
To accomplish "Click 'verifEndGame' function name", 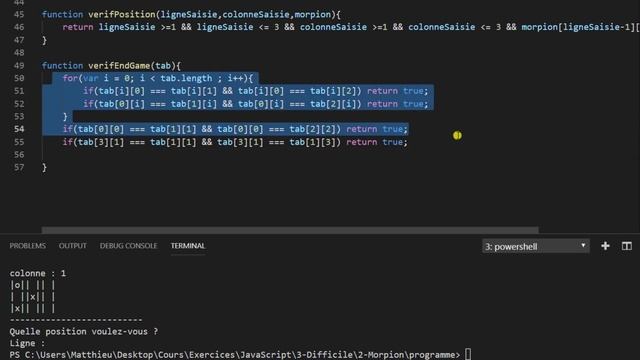I will (x=119, y=65).
